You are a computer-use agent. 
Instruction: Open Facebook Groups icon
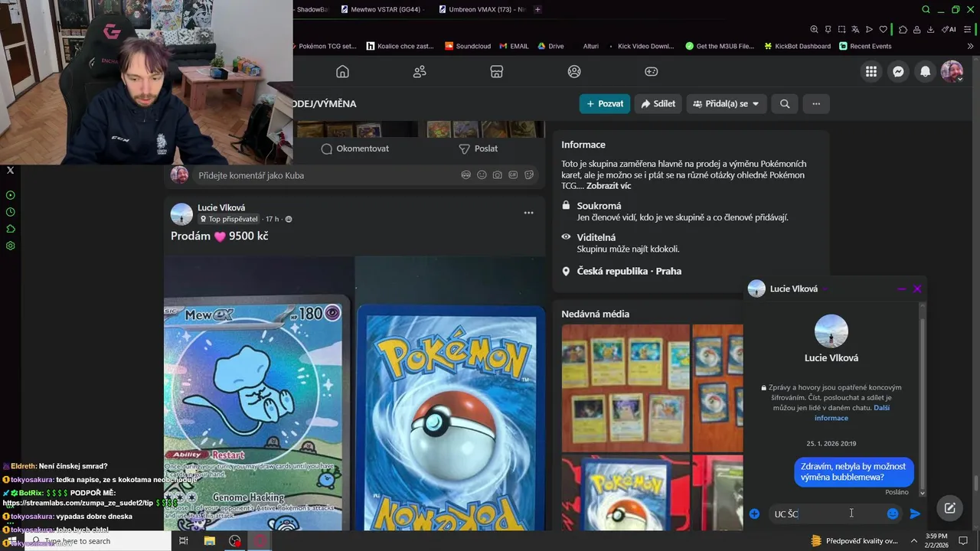(x=574, y=71)
